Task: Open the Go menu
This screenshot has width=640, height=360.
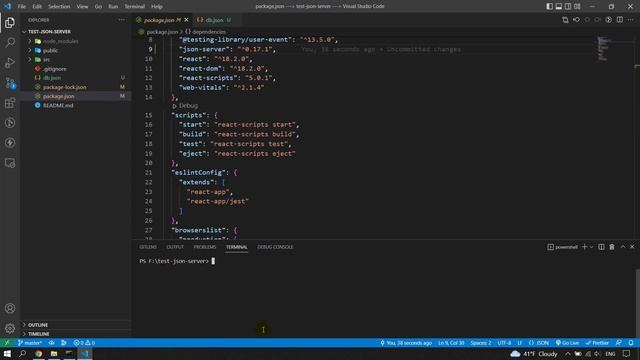Action: click(x=98, y=7)
